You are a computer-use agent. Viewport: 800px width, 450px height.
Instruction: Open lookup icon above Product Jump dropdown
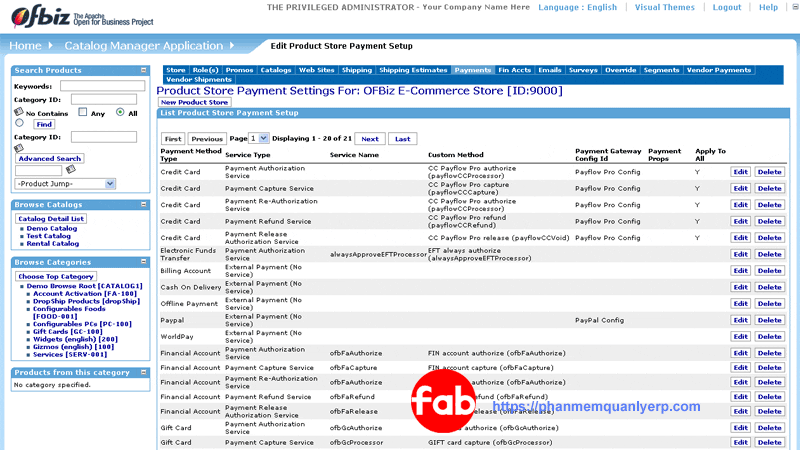coord(70,169)
